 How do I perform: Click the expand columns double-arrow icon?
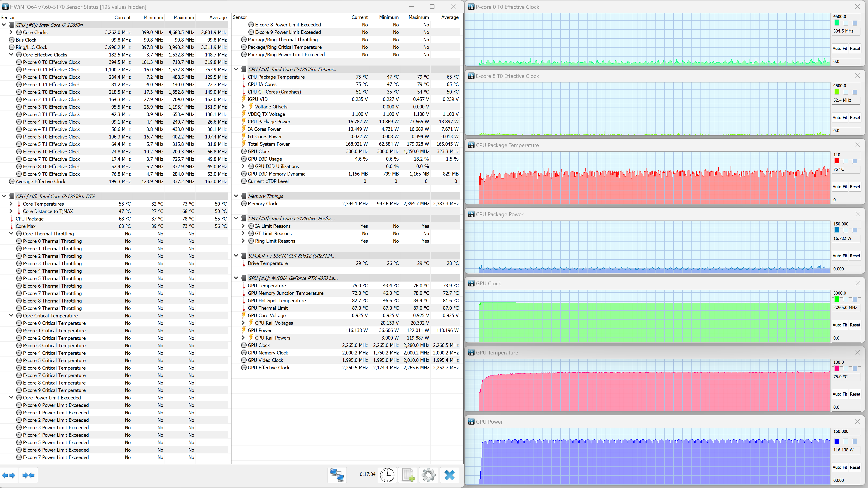[x=9, y=475]
